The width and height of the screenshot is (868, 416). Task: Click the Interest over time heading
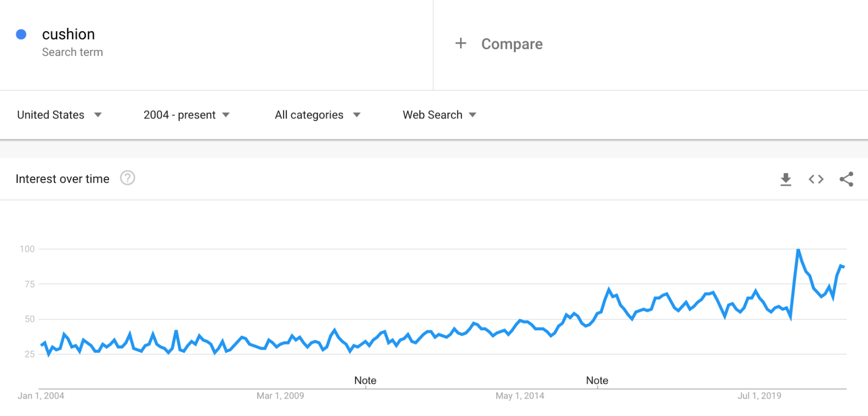(62, 179)
